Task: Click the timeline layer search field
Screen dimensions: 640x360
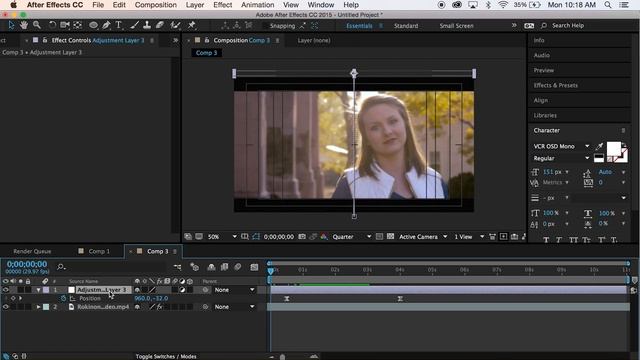Action: tap(110, 267)
